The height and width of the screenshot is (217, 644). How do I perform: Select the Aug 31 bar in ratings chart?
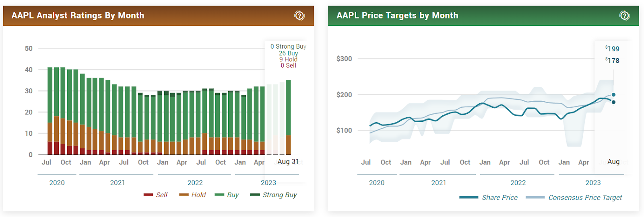(x=288, y=117)
